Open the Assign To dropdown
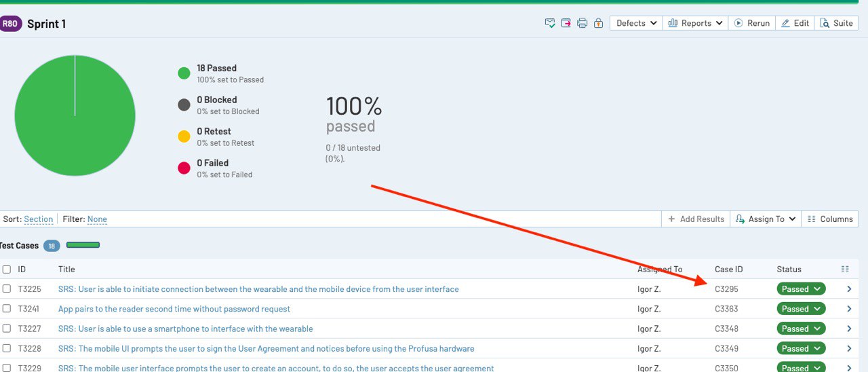Image resolution: width=868 pixels, height=372 pixels. coord(766,219)
